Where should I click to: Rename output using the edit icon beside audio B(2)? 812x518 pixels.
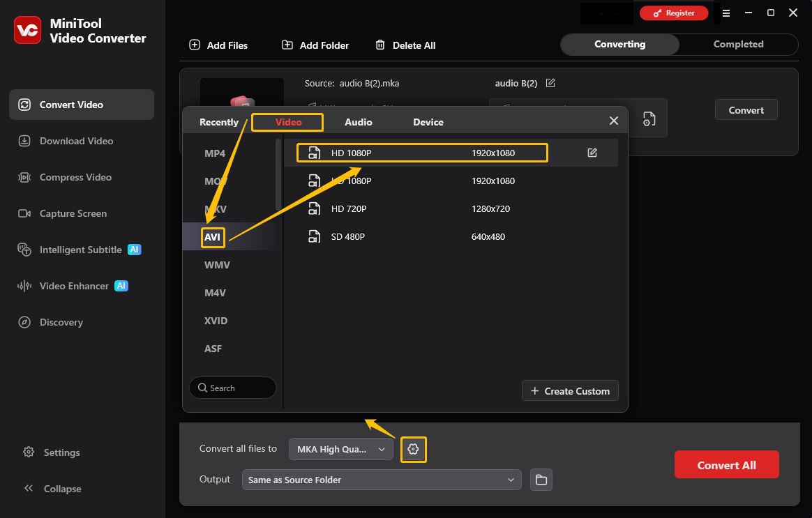click(550, 83)
